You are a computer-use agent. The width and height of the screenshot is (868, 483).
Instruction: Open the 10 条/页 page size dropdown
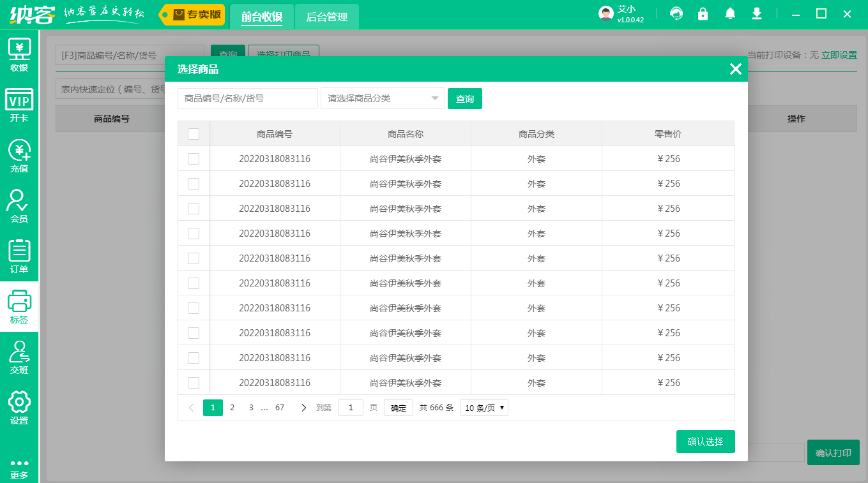click(x=483, y=408)
